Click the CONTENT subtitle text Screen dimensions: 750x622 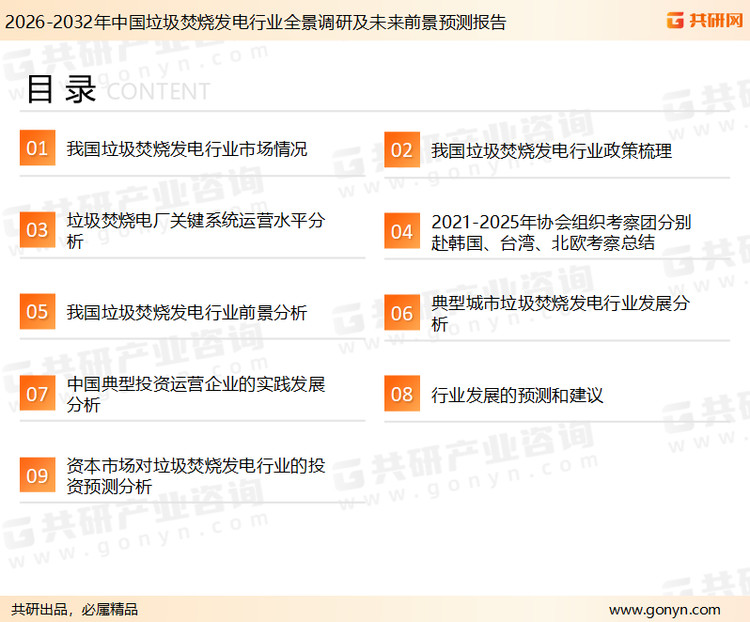coord(158,91)
